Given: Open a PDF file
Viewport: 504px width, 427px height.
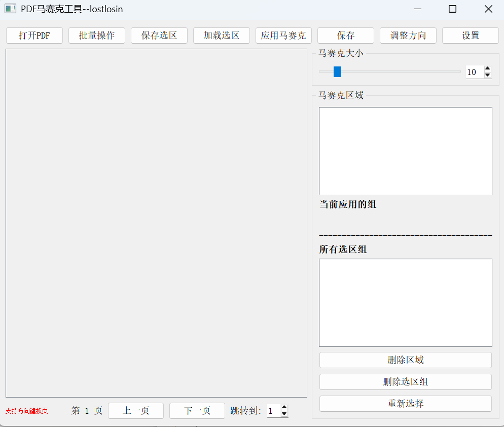Looking at the screenshot, I should point(34,35).
